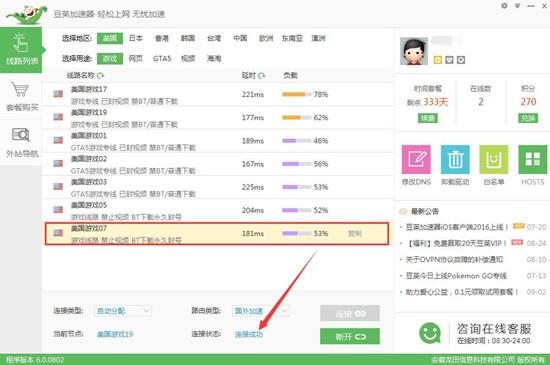Choose the GTA5 usage filter
The image size is (550, 365).
[162, 59]
